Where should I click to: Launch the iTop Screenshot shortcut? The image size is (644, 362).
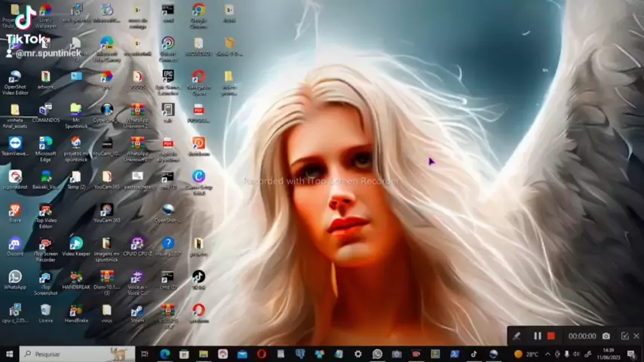[45, 282]
